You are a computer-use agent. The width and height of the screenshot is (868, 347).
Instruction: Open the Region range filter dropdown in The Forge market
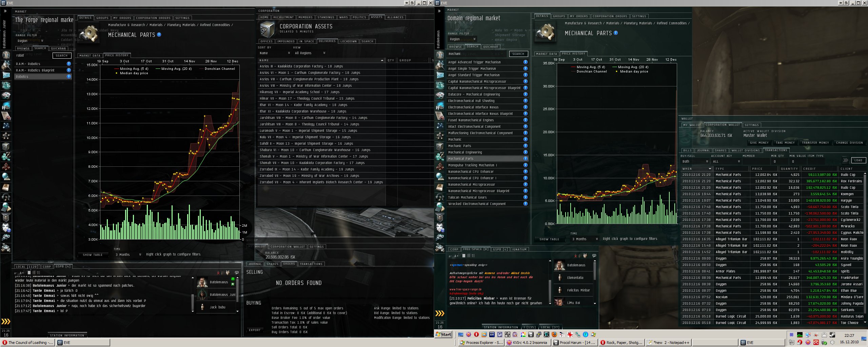pyautogui.click(x=30, y=41)
